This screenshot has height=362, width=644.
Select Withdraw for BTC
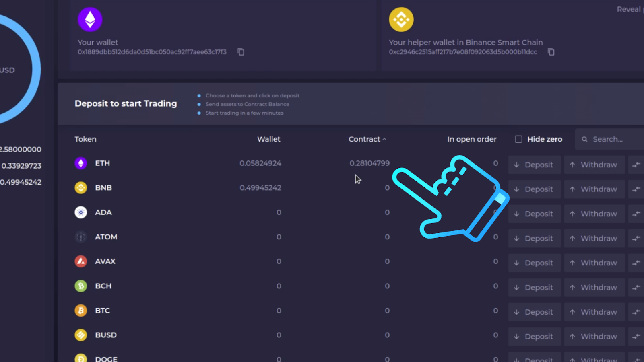(594, 312)
